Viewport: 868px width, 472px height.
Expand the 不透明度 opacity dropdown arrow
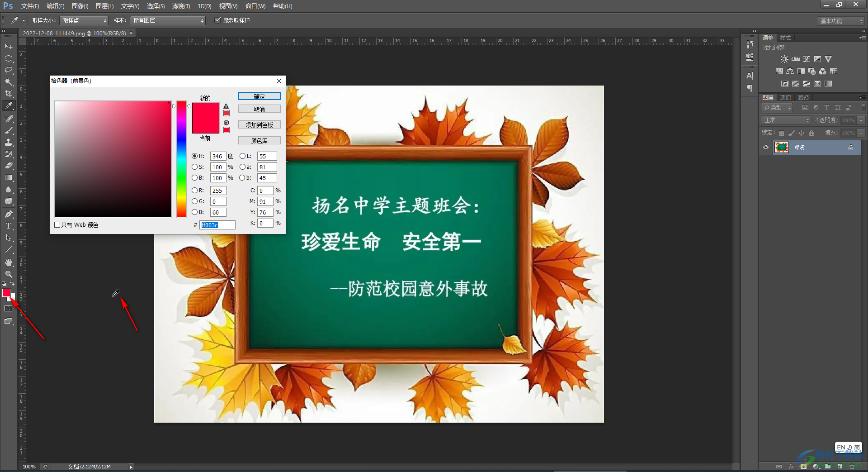[x=861, y=120]
